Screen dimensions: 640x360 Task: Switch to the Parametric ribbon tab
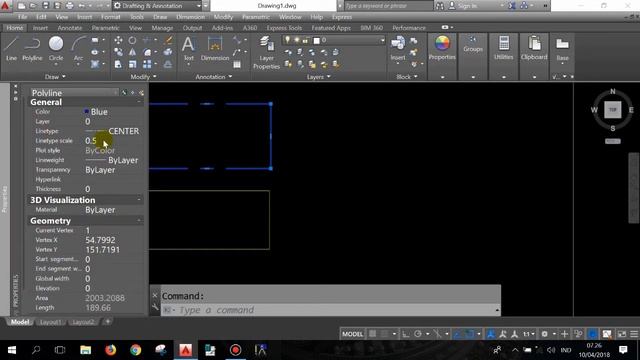(x=105, y=28)
